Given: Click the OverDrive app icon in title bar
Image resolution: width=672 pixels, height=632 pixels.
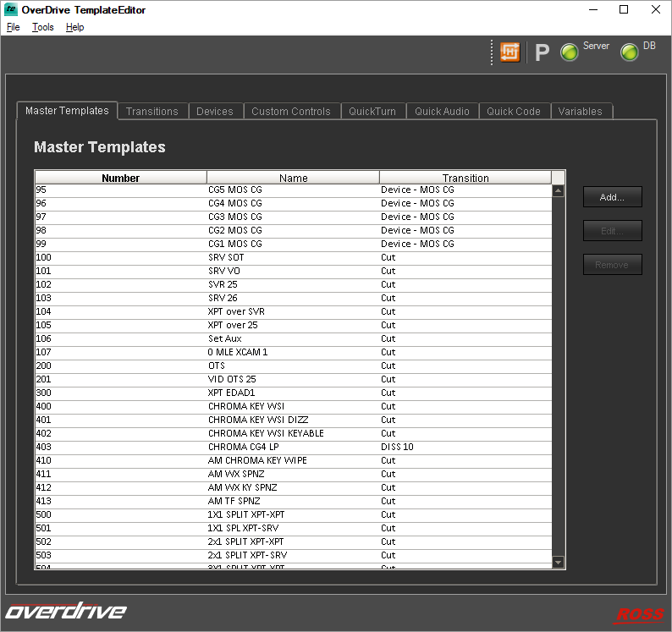Looking at the screenshot, I should 11,10.
